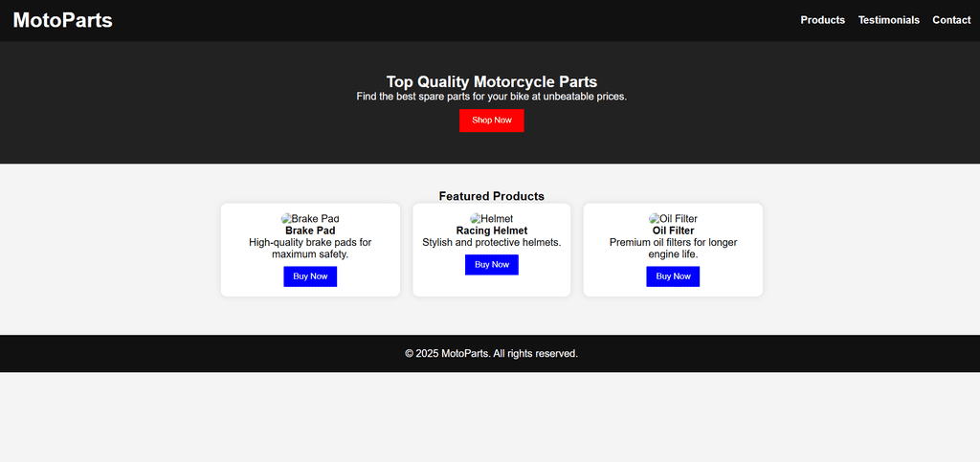
Task: Click the copyright footer text
Action: 491,353
